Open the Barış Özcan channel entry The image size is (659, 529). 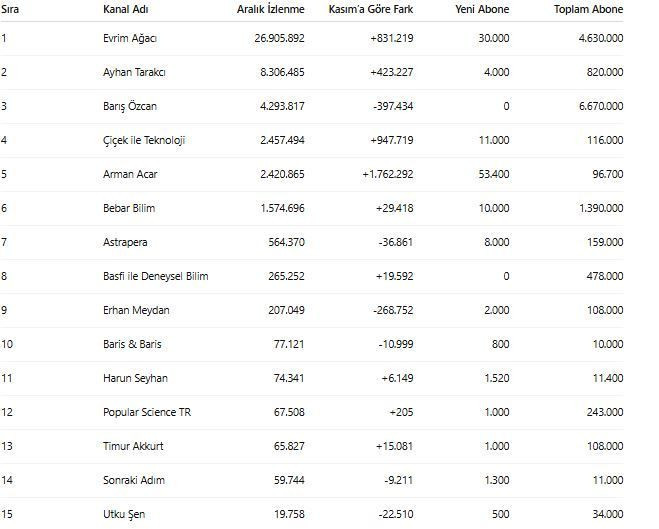pyautogui.click(x=130, y=106)
